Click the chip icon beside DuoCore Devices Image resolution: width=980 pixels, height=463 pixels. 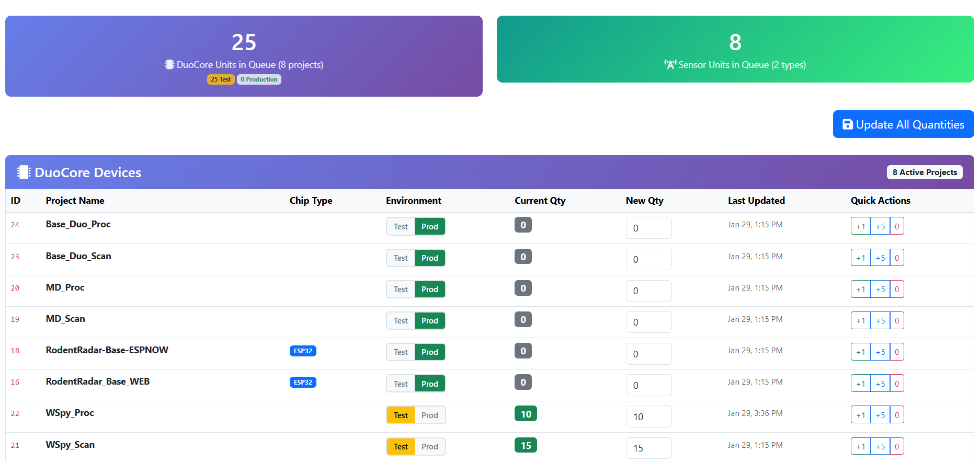[x=24, y=172]
